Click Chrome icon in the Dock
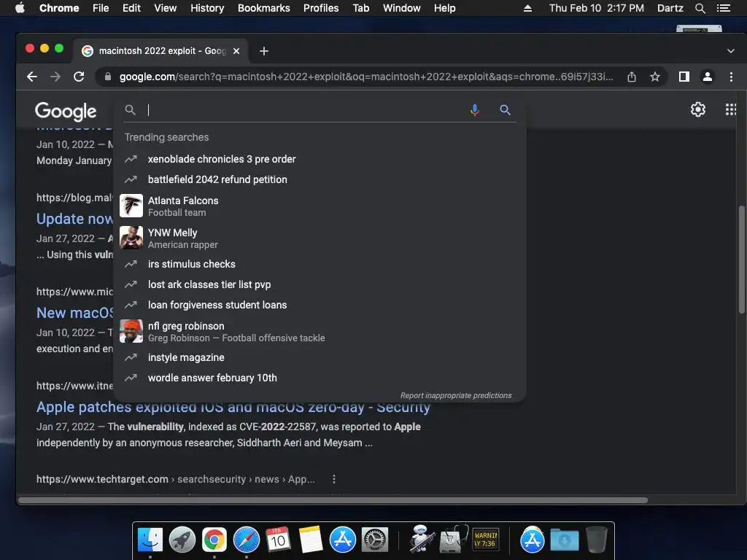Viewport: 747px width, 560px height. (214, 540)
